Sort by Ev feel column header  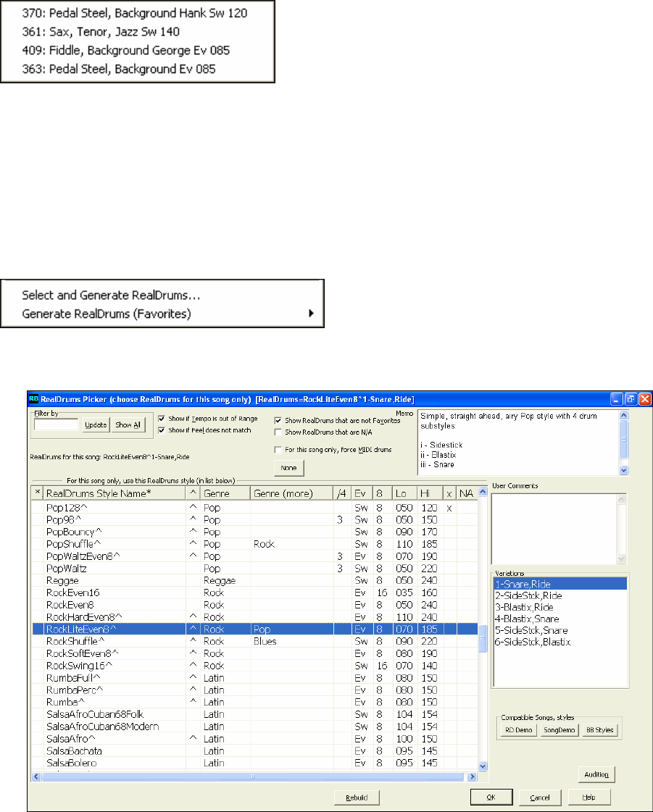(x=362, y=493)
